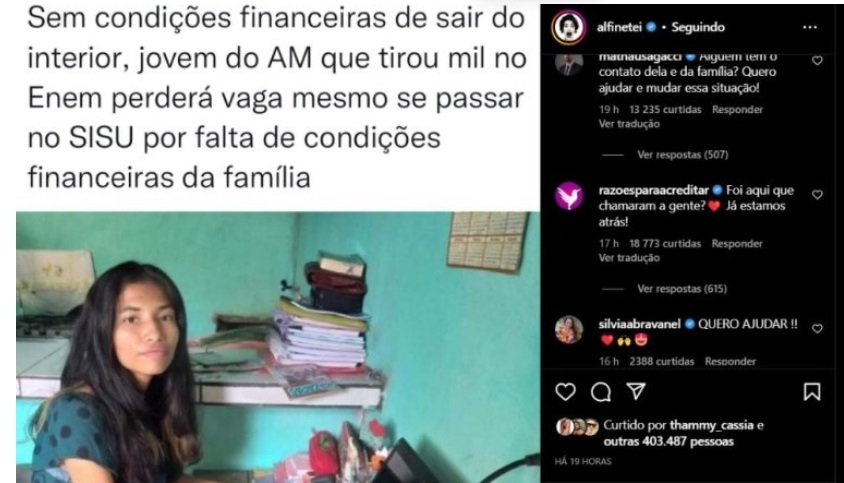Viewport: 844px width, 483px height.
Task: Reply to the 13 235 curtidas comment
Action: pyautogui.click(x=737, y=109)
